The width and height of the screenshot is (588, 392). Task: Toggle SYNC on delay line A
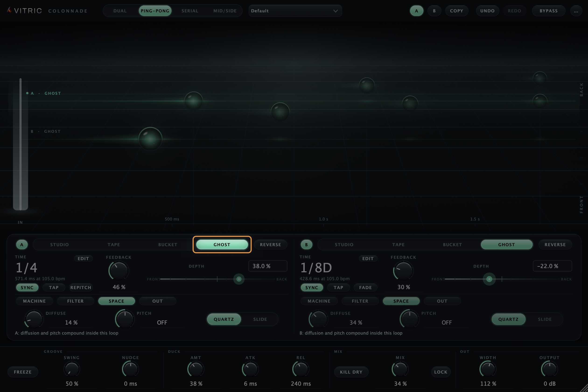point(27,287)
